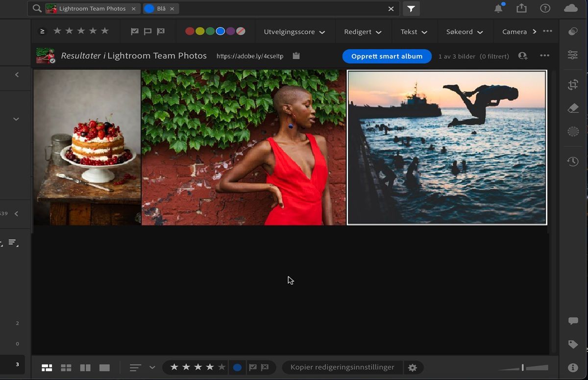Viewport: 588px width, 380px height.
Task: Click the Kopier redigeringsinnstillinger button
Action: pos(342,367)
